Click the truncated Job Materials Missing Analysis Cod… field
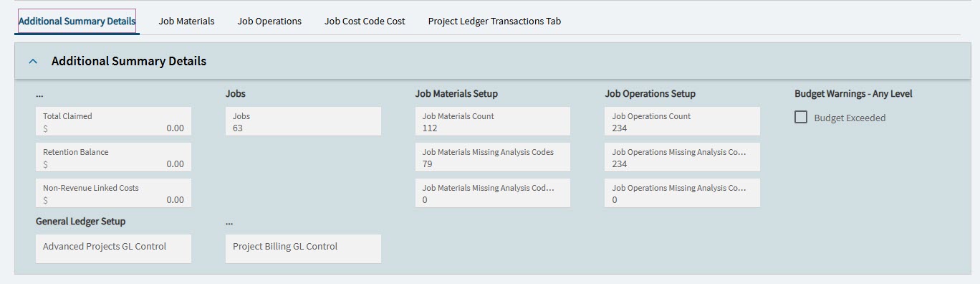980x284 pixels. coord(493,194)
